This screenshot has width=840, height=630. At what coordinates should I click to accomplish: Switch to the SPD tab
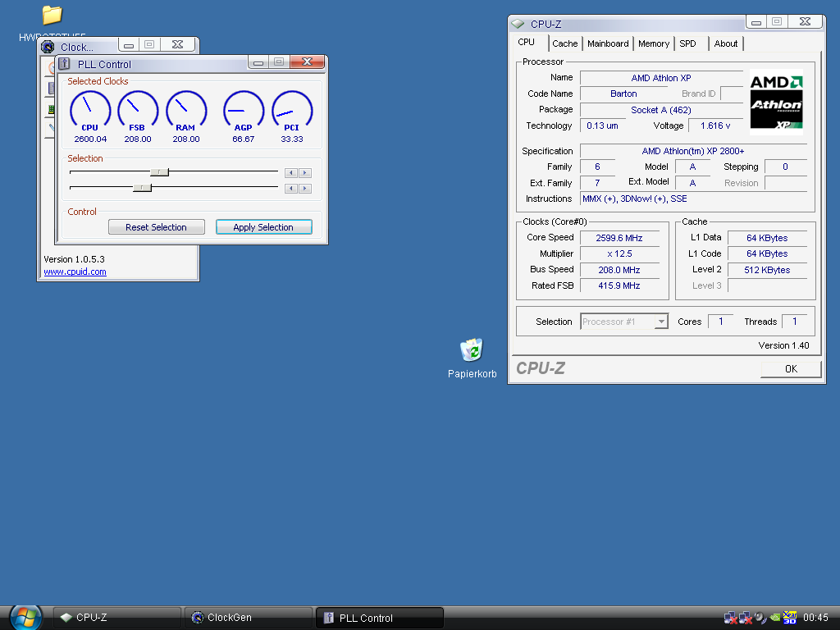pos(688,43)
